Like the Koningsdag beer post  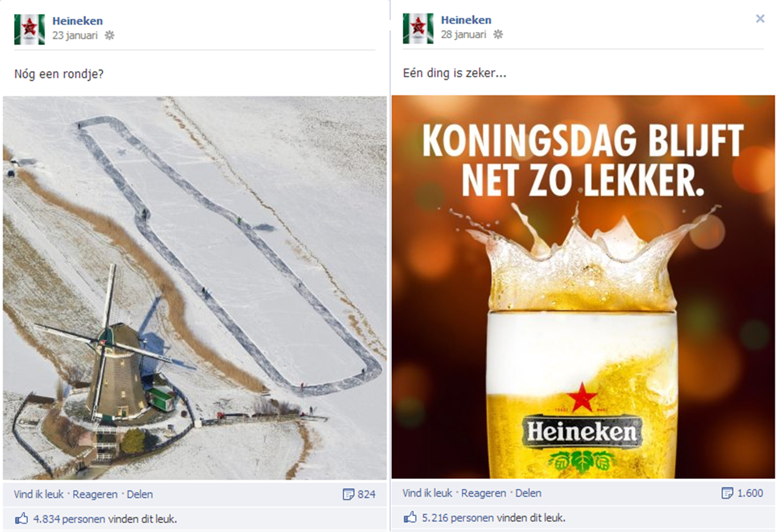coord(428,493)
